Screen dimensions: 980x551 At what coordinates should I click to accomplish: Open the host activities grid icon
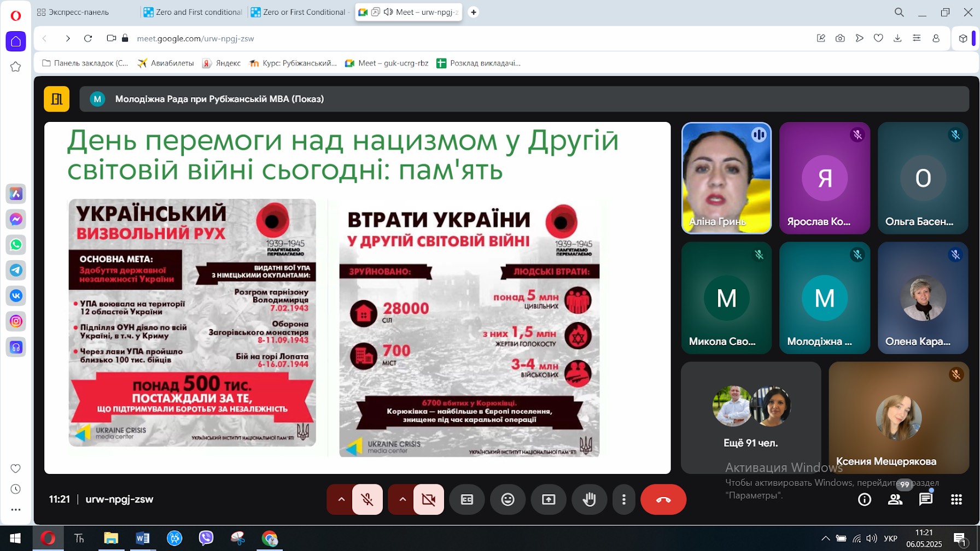tap(956, 499)
